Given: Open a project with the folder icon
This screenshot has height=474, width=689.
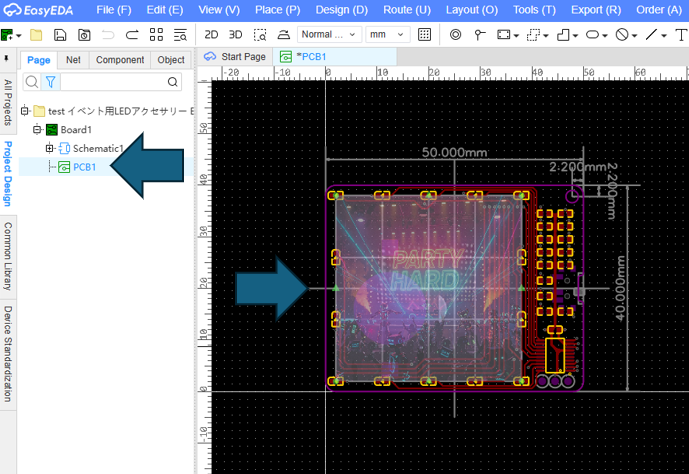Looking at the screenshot, I should coord(36,34).
